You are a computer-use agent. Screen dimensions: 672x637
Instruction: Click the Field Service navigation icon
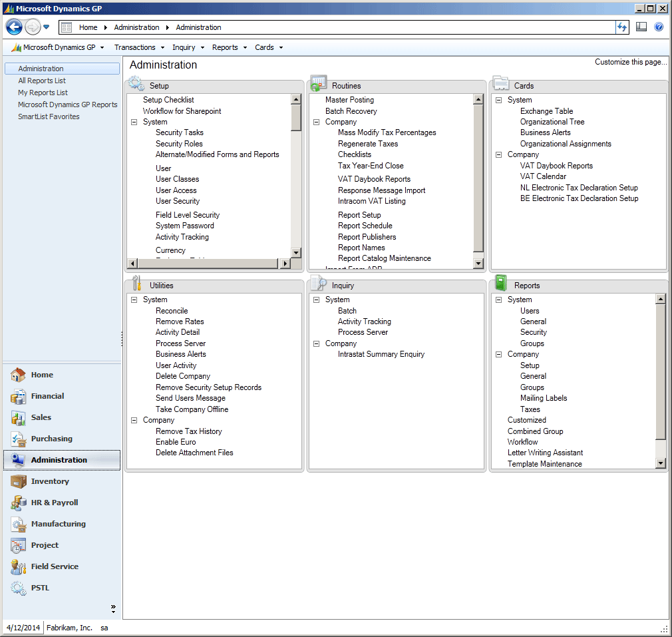click(19, 567)
